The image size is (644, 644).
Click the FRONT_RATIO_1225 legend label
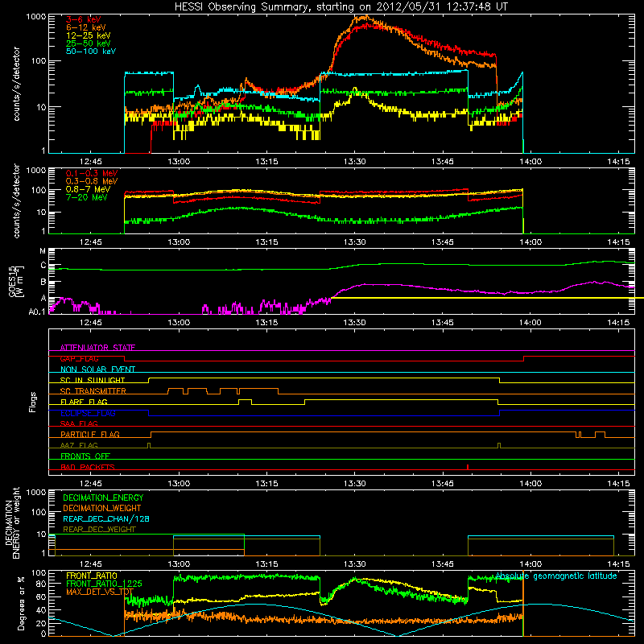(104, 584)
